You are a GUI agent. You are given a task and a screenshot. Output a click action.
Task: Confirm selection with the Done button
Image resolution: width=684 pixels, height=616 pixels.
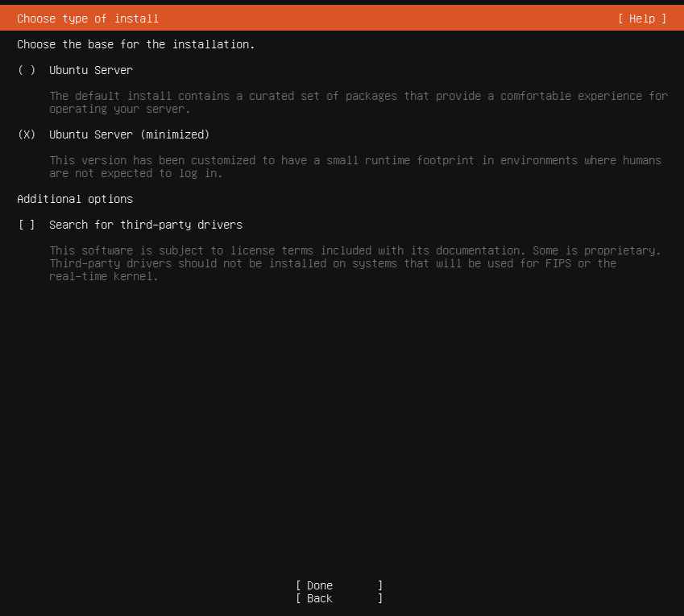339,585
